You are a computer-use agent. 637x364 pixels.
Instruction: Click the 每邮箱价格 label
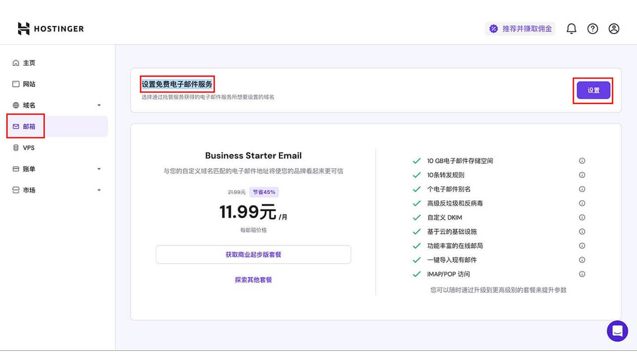click(253, 230)
